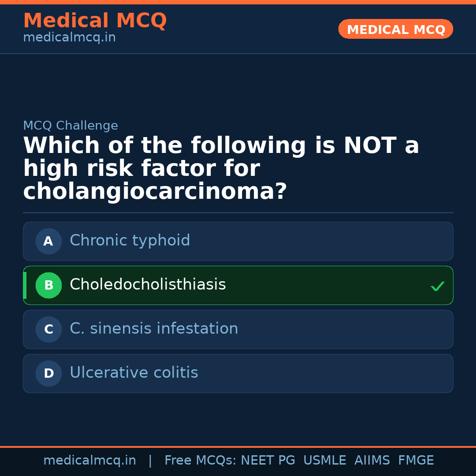Image resolution: width=476 pixels, height=476 pixels.
Task: Expand the question title area
Action: (220, 167)
